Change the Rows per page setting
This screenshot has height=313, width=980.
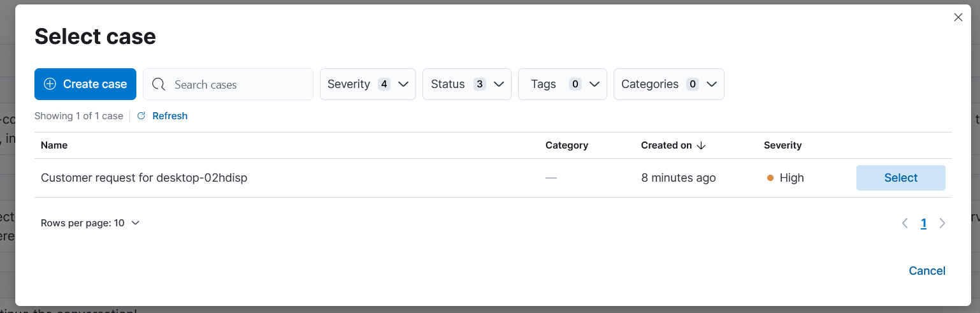[x=90, y=223]
